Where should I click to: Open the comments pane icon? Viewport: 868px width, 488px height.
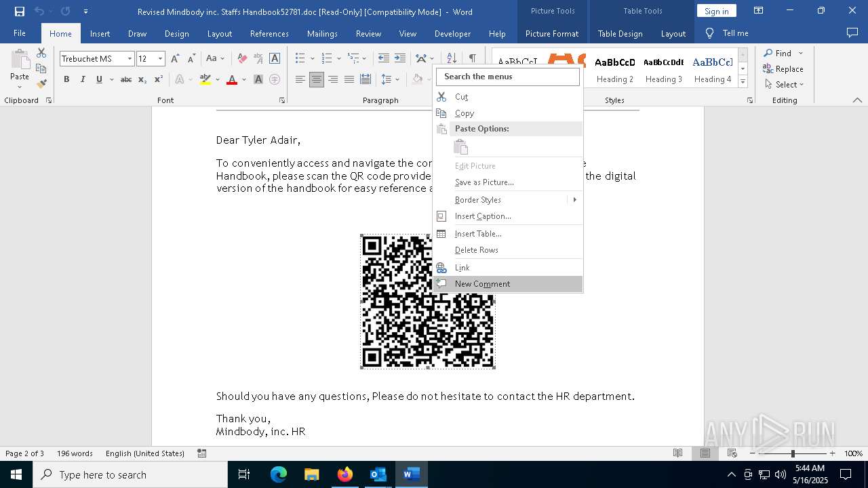tap(852, 33)
